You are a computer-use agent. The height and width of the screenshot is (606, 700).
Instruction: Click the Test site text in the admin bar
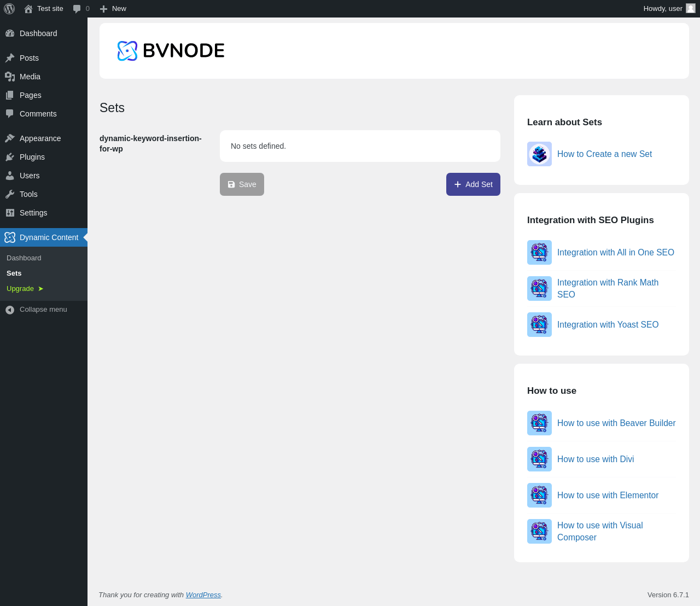click(x=50, y=9)
